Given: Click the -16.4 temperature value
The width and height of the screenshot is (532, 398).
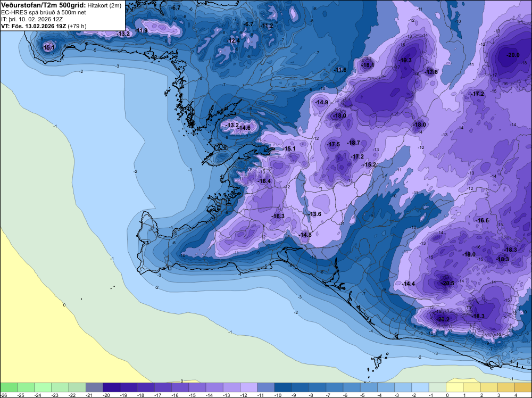Looking at the screenshot, I should (x=264, y=181).
